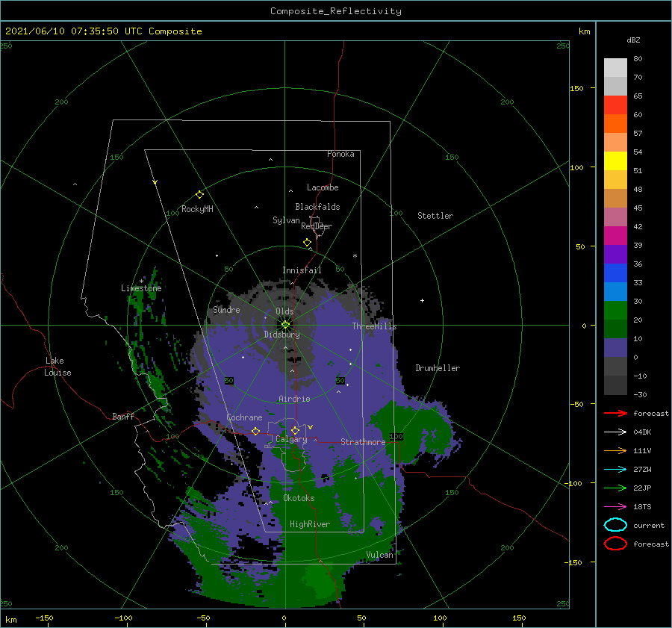672x628 pixels.
Task: Pick the cyan 27ZW arrow symbol
Action: click(x=615, y=470)
